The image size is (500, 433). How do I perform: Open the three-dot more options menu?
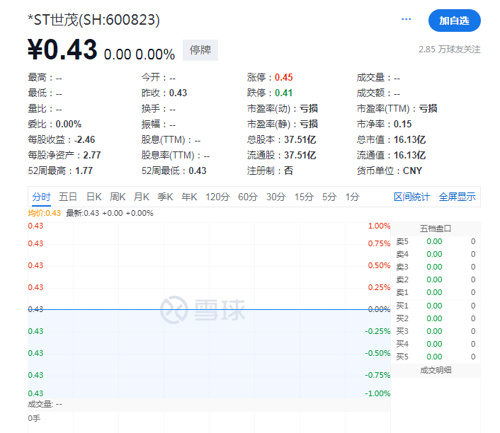tap(406, 19)
